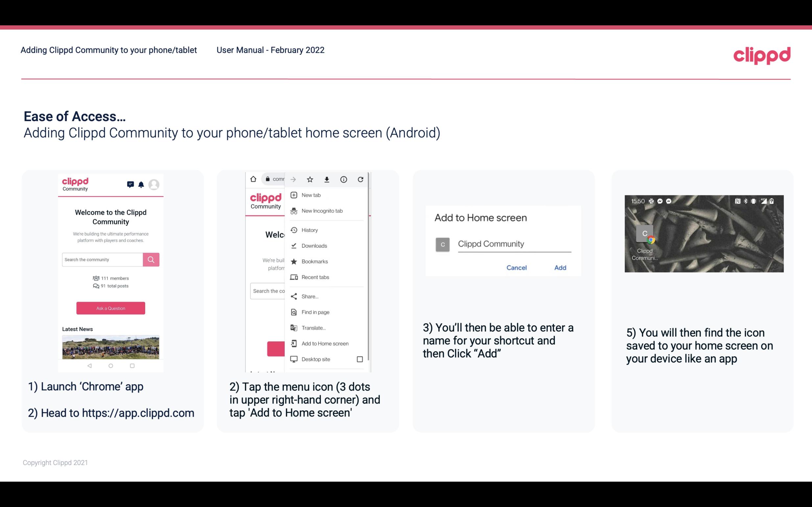Expand History section in Chrome menu
This screenshot has height=507, width=812.
pyautogui.click(x=309, y=230)
